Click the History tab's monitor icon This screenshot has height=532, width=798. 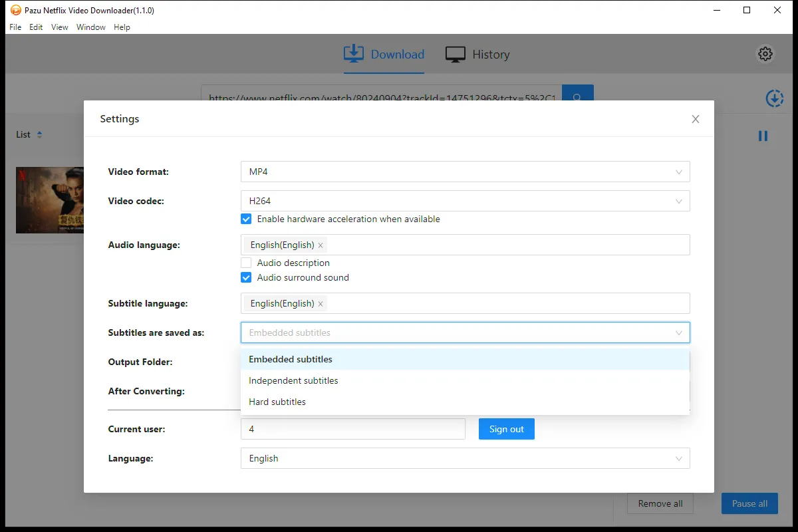(x=456, y=55)
